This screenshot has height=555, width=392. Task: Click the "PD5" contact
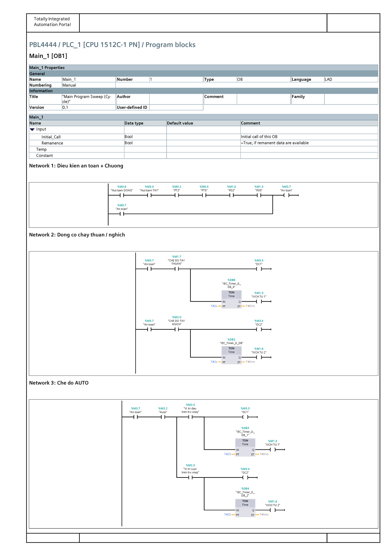coord(259,195)
